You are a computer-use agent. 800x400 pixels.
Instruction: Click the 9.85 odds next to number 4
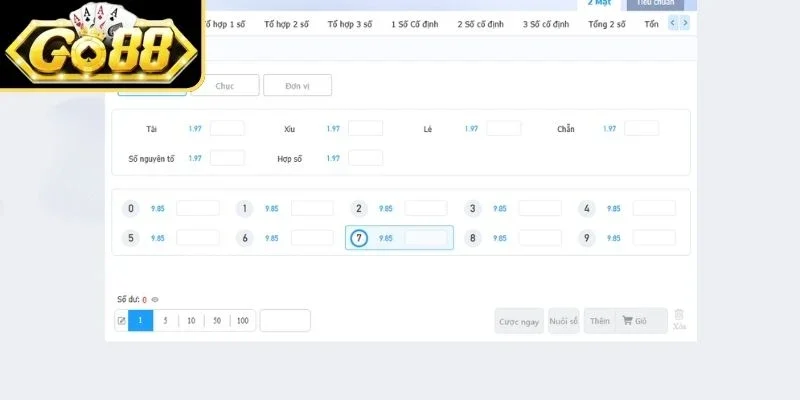614,209
